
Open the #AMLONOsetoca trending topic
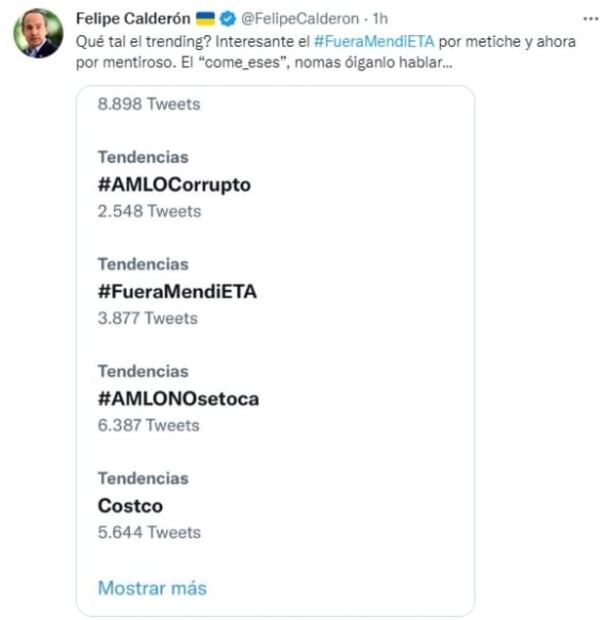point(178,398)
